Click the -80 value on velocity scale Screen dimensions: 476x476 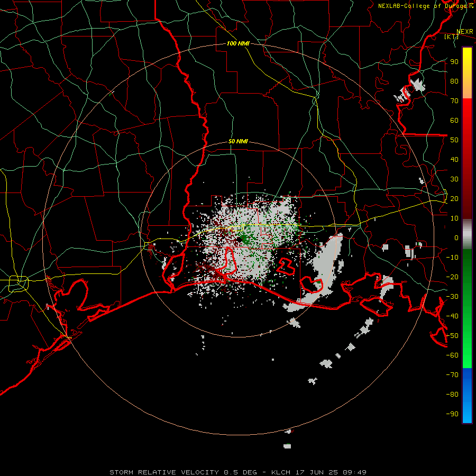[x=452, y=395]
